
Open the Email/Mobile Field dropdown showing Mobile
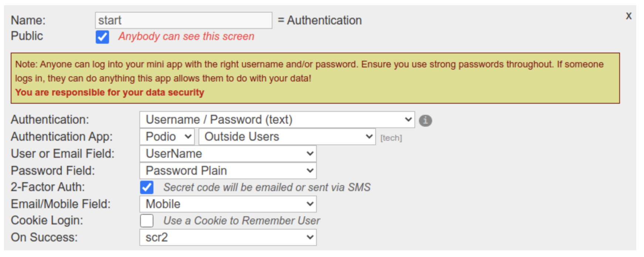tap(228, 204)
